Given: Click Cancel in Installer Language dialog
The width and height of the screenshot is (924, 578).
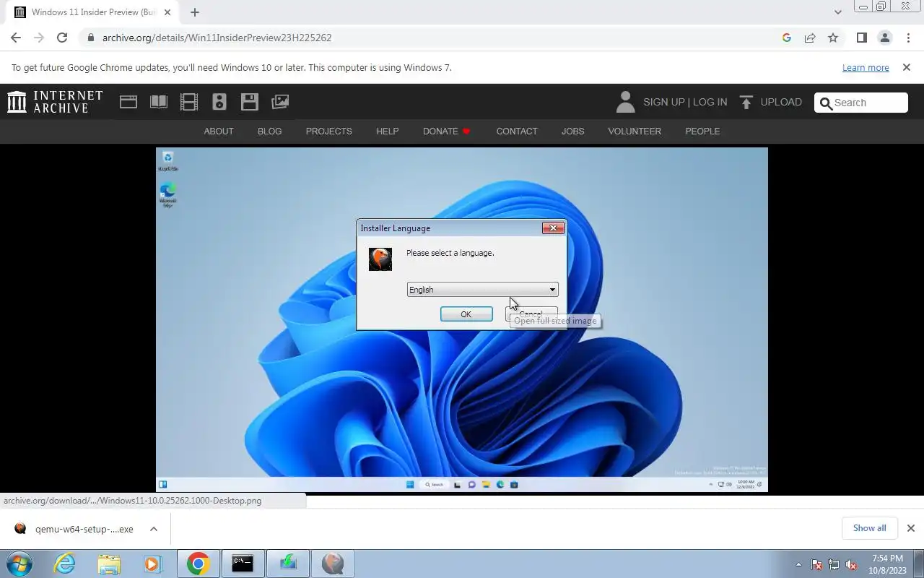Looking at the screenshot, I should coord(531,314).
